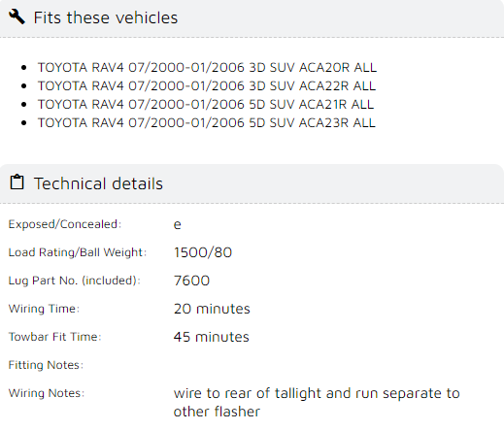The width and height of the screenshot is (504, 430).
Task: Click the Wiring Notes label
Action: tap(47, 393)
